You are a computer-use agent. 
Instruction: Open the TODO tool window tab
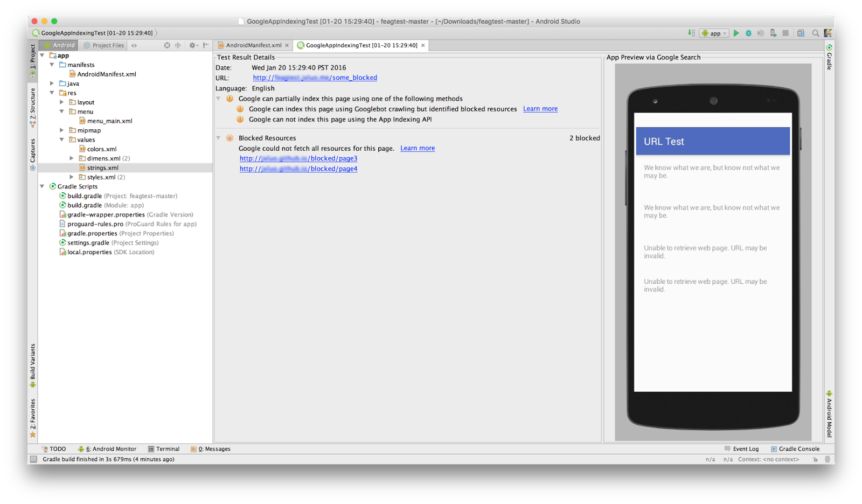click(x=54, y=449)
